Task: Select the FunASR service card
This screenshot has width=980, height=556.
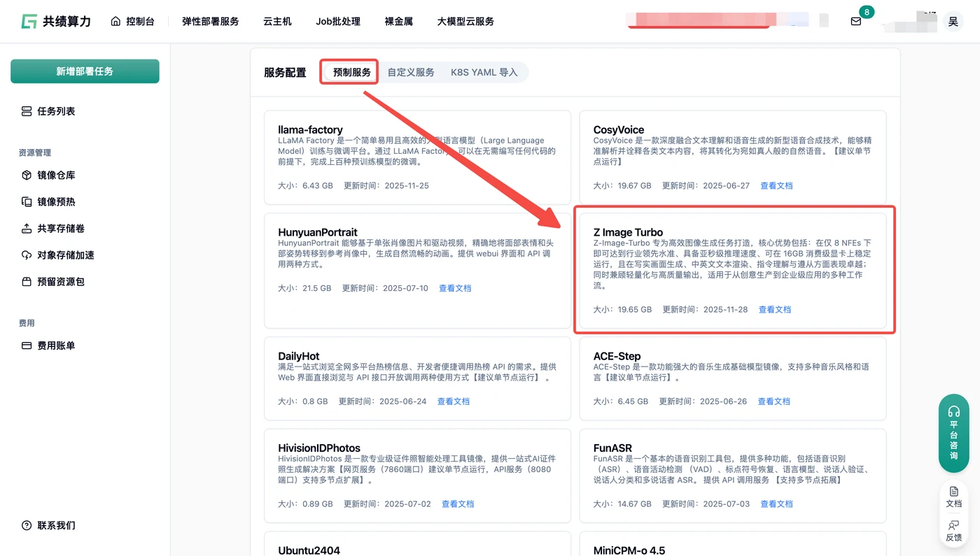Action: click(x=733, y=476)
